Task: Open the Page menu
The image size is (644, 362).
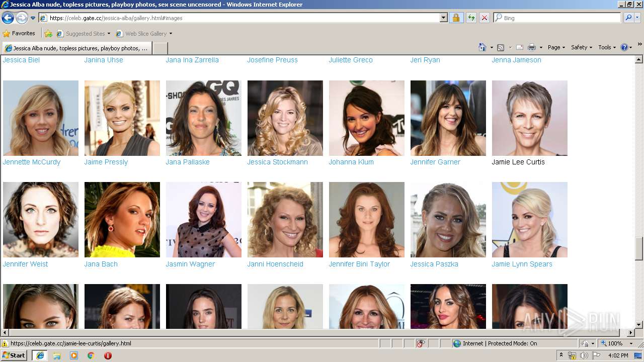Action: click(x=556, y=47)
